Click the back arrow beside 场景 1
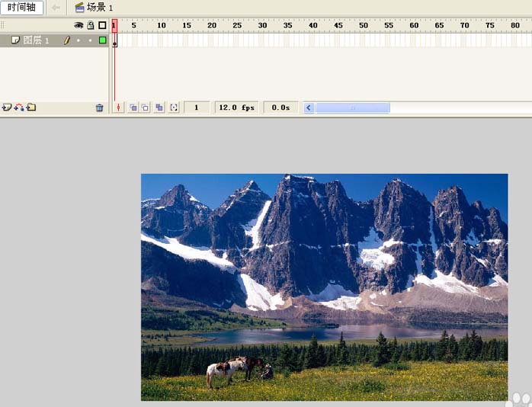 coord(56,8)
